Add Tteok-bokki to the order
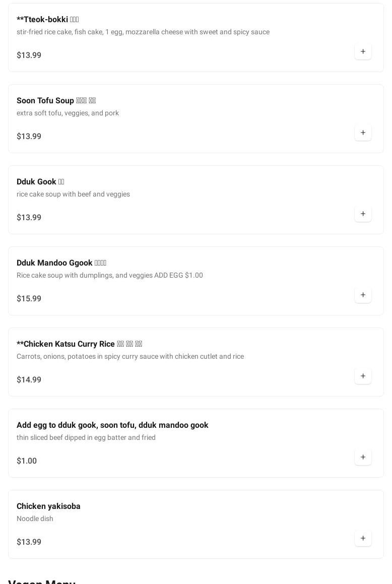 (x=363, y=51)
